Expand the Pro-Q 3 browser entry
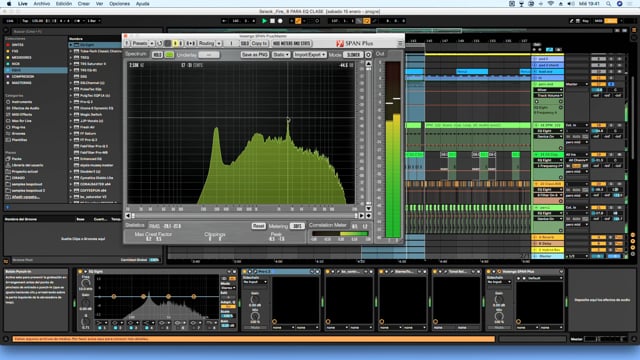 point(71,102)
